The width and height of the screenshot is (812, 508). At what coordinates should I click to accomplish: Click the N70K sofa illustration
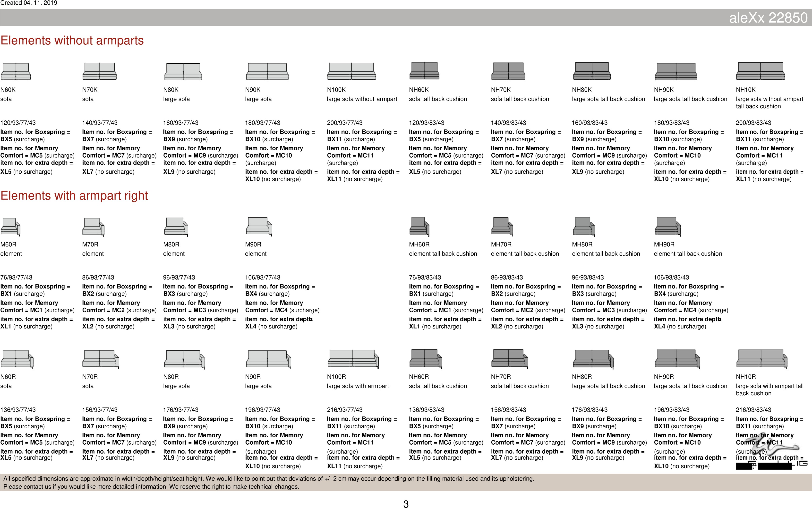[x=100, y=71]
